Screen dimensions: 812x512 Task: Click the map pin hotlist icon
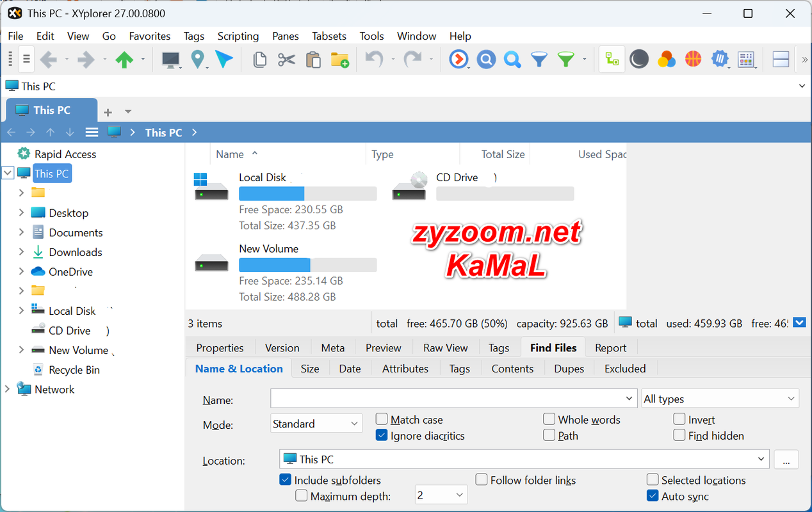pos(198,60)
